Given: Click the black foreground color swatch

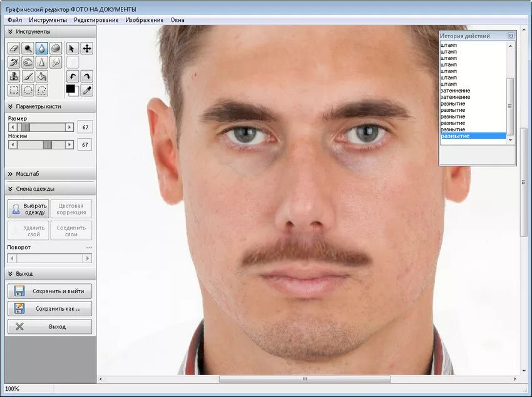Looking at the screenshot, I should [70, 89].
